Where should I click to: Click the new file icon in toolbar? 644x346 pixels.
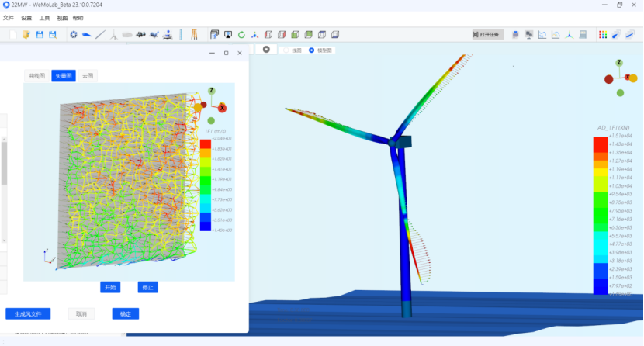tap(13, 35)
